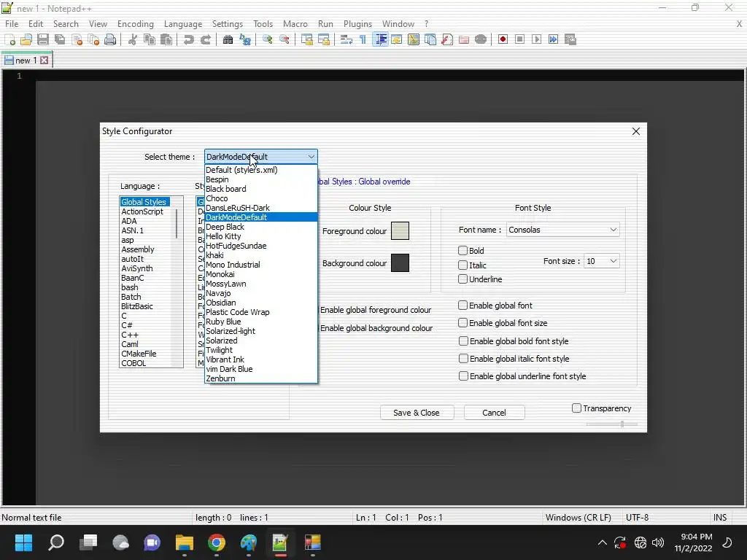Image resolution: width=747 pixels, height=560 pixels.
Task: Click the Print toolbar icon
Action: [110, 39]
